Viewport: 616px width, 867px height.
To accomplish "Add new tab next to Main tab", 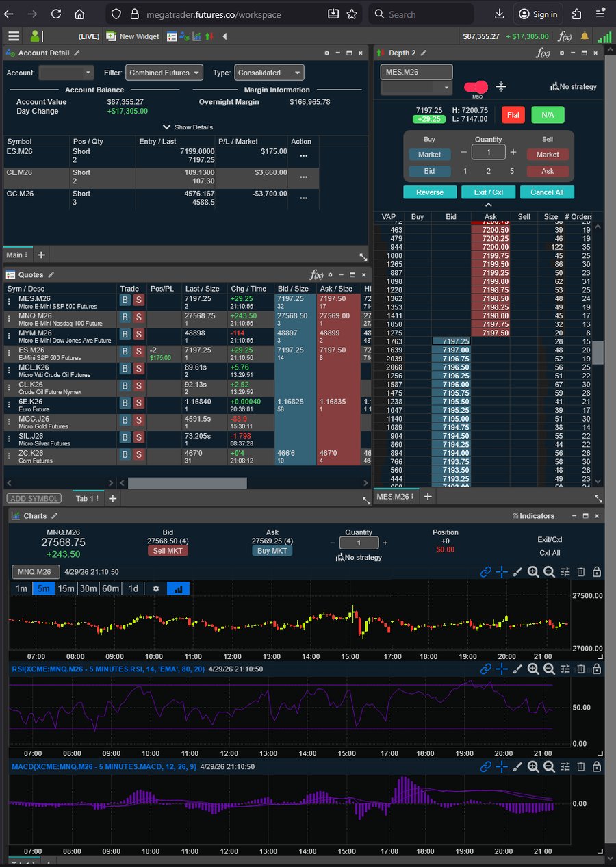I will 41,255.
